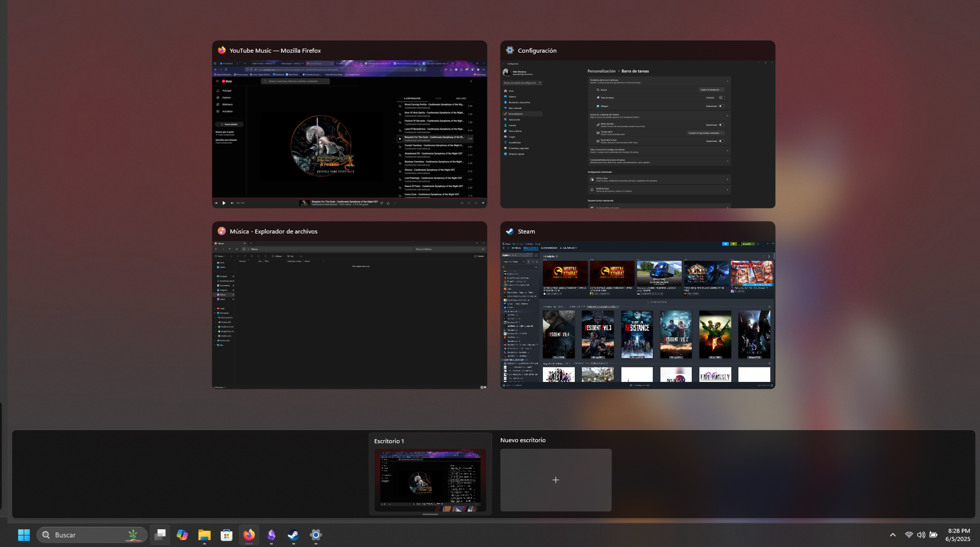The image size is (980, 547).
Task: Open File Explorer from the taskbar
Action: [x=205, y=535]
